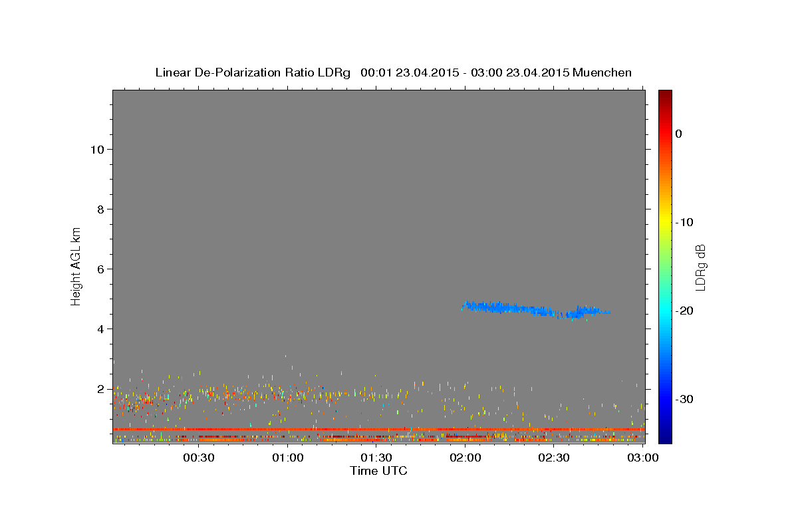798x532 pixels.
Task: Click the colorbar value 0
Action: point(679,134)
